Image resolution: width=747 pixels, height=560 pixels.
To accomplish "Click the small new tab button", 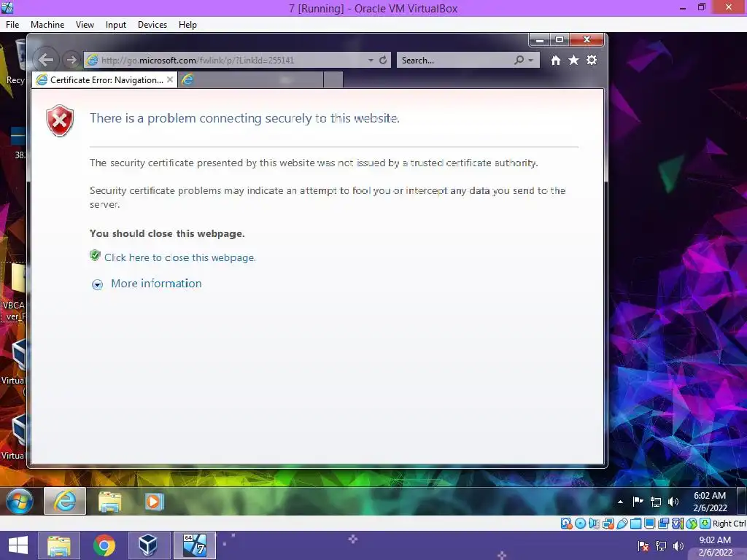I will [x=333, y=80].
